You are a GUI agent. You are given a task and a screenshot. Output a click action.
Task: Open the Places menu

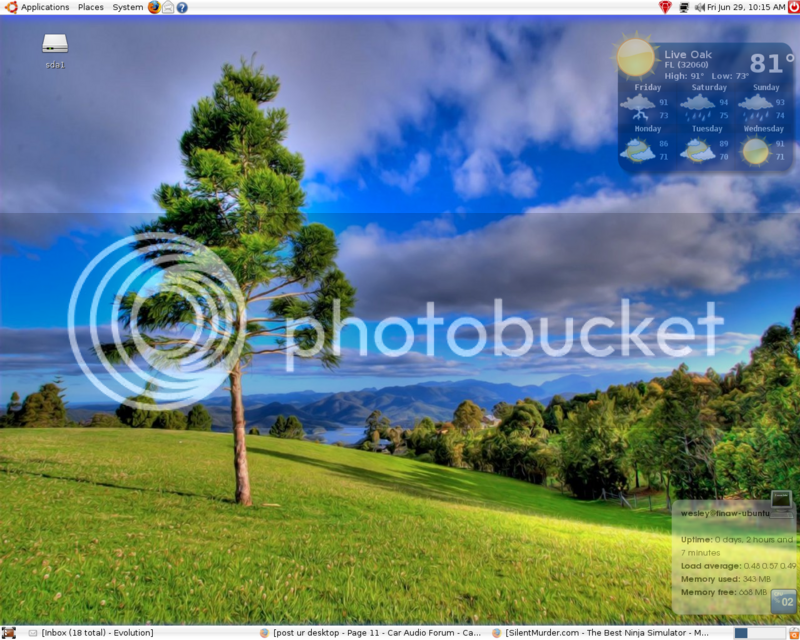pos(90,7)
